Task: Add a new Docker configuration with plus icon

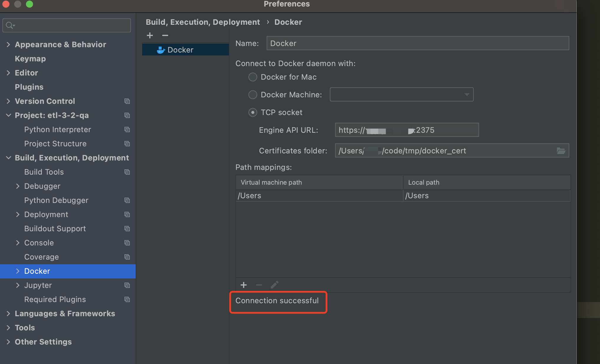Action: [x=150, y=35]
